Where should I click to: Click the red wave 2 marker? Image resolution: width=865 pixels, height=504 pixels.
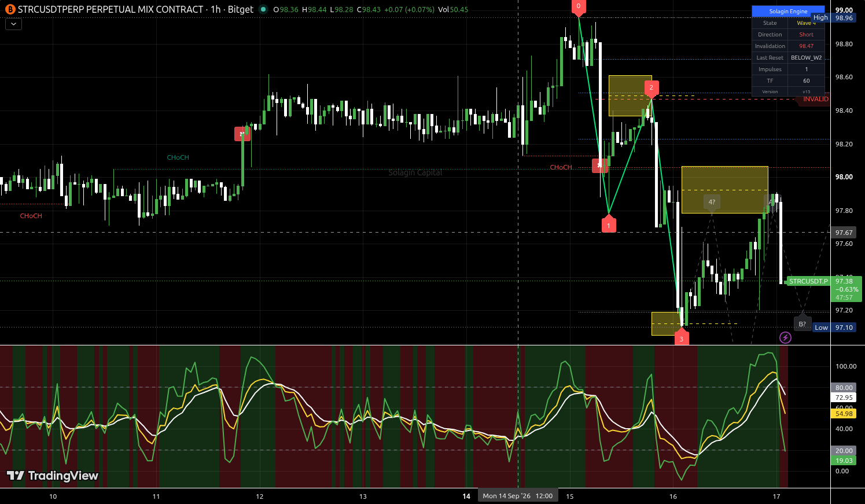(651, 89)
